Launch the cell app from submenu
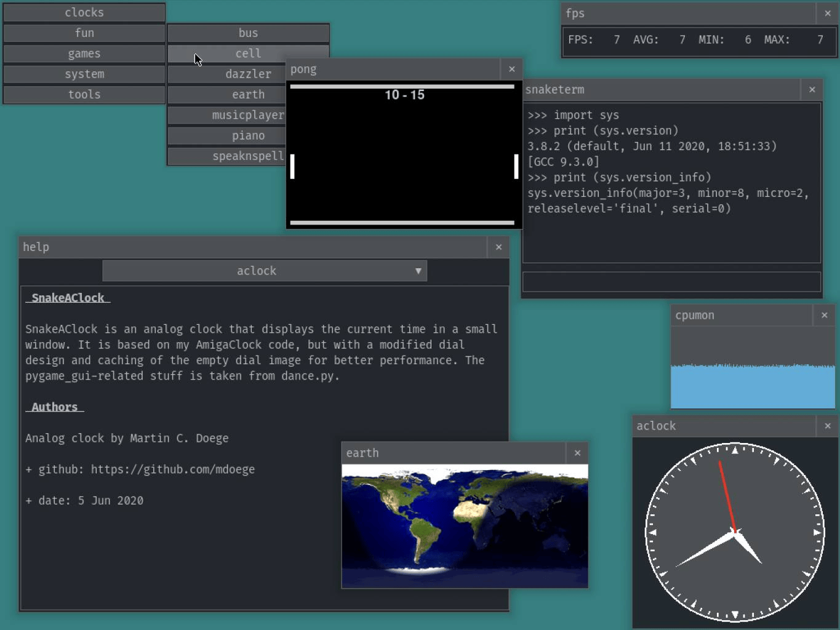This screenshot has width=840, height=630. (x=248, y=54)
